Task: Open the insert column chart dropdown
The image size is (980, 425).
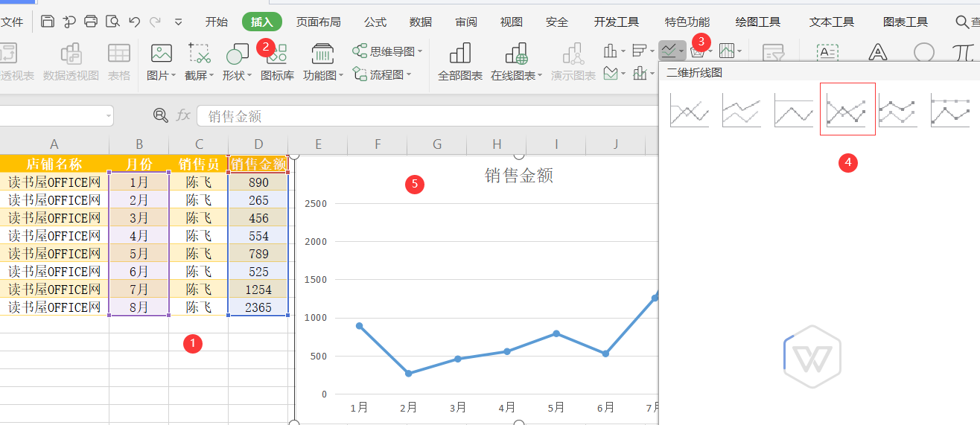Action: [x=623, y=51]
